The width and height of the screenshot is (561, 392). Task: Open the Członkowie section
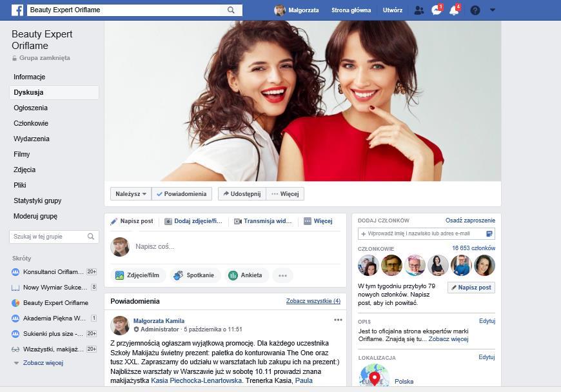click(31, 123)
